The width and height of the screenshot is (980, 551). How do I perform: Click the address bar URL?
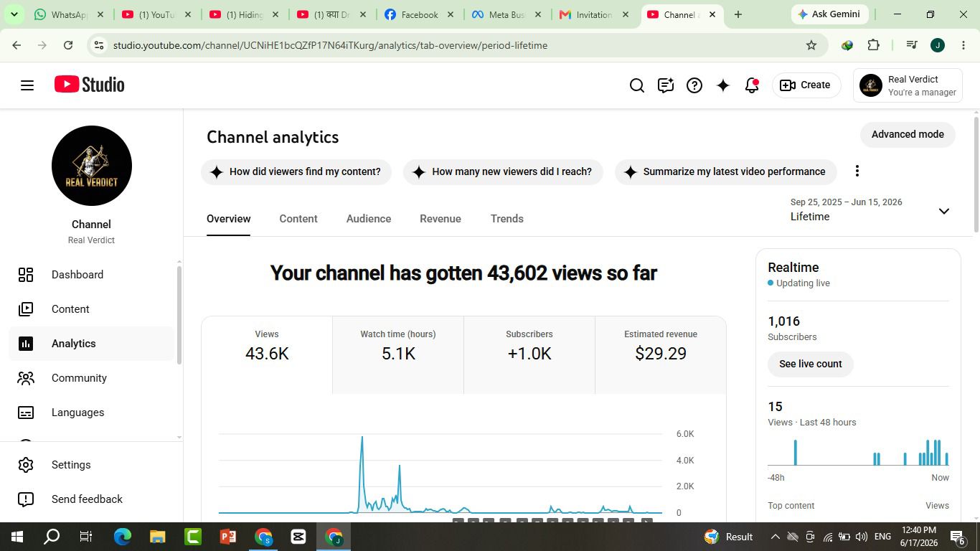pos(330,45)
